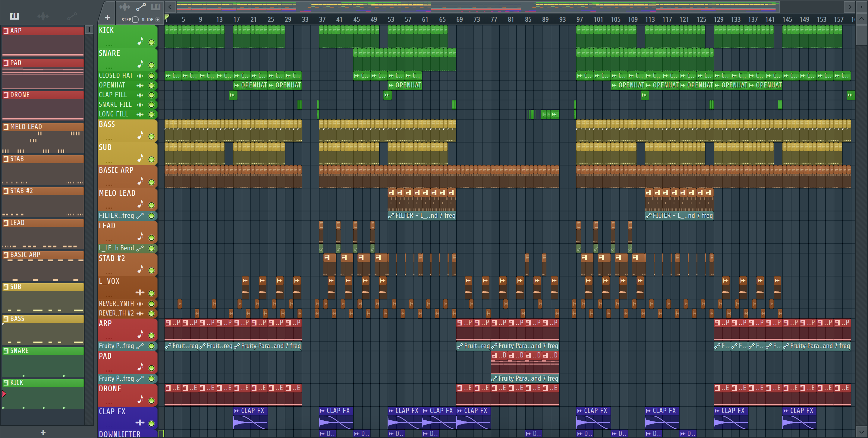Viewport: 868px width, 438px height.
Task: Select the MELO LEAD pattern in the picker
Action: coord(43,138)
